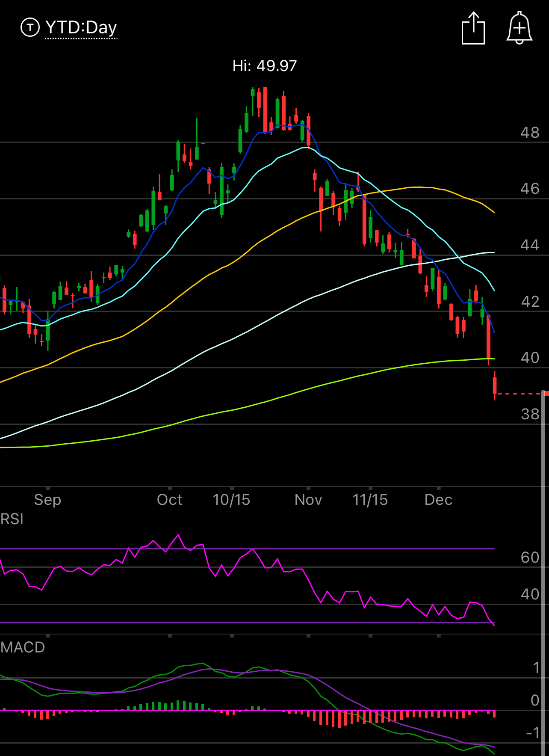Tap the 11/15 date axis label
The image size is (549, 756).
point(370,500)
